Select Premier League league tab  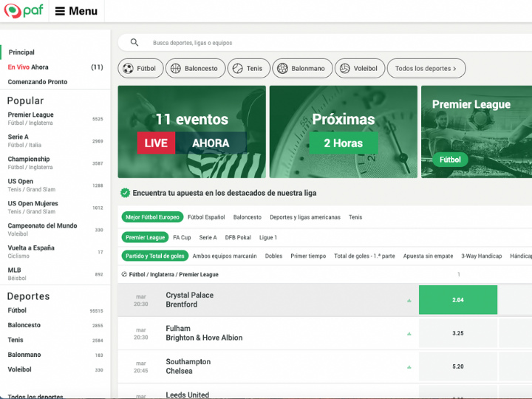tap(145, 237)
